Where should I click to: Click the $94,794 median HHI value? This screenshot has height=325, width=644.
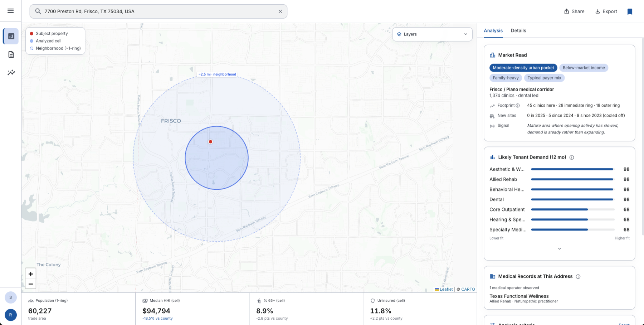tap(156, 311)
